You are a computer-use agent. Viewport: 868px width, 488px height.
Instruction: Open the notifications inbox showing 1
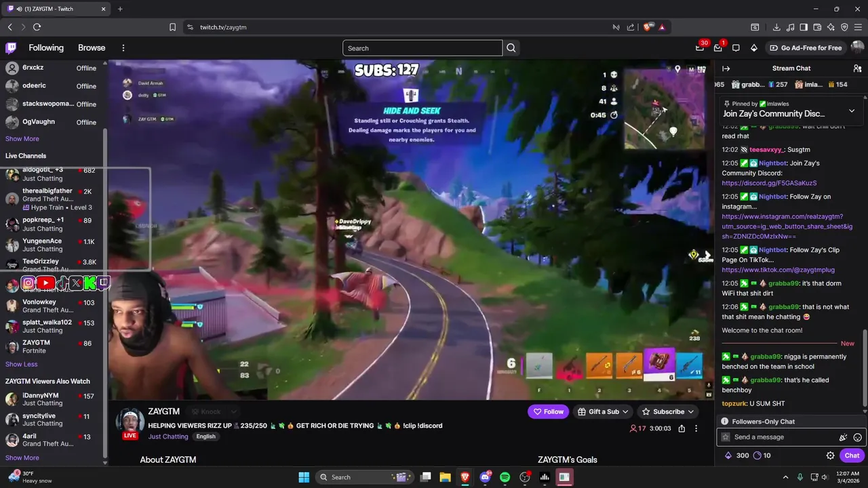(718, 48)
